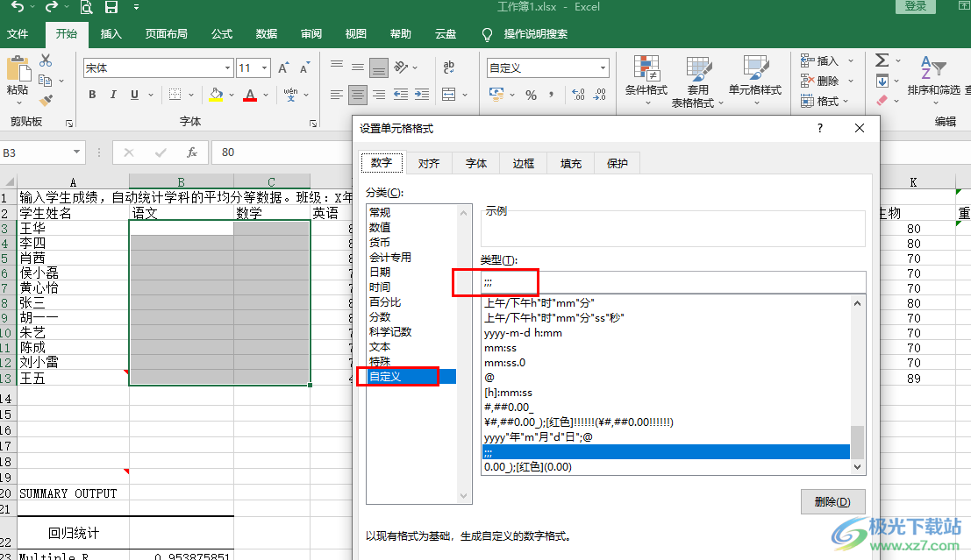The width and height of the screenshot is (971, 560).
Task: Click the dialog help question mark
Action: click(x=820, y=128)
